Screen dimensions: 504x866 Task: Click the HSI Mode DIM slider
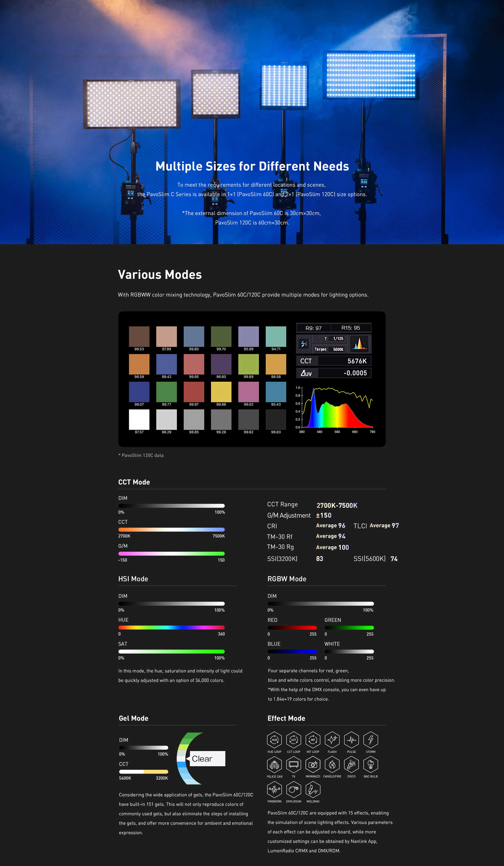click(171, 604)
